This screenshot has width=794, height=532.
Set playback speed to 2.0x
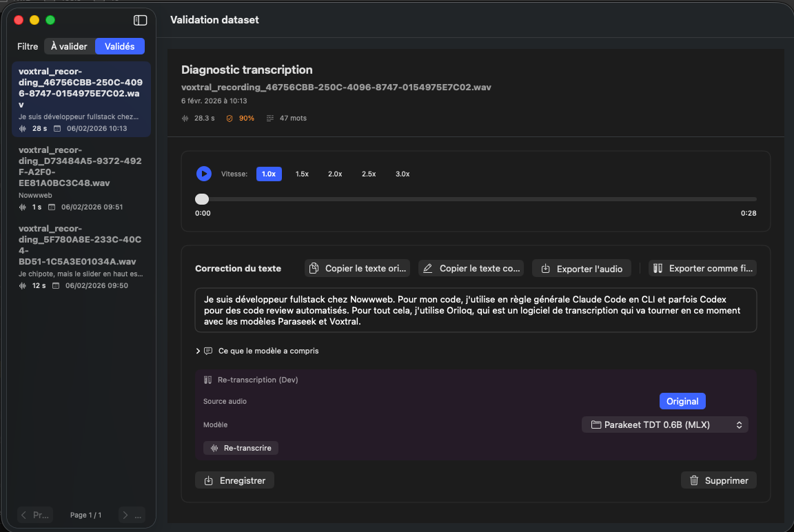pyautogui.click(x=335, y=174)
